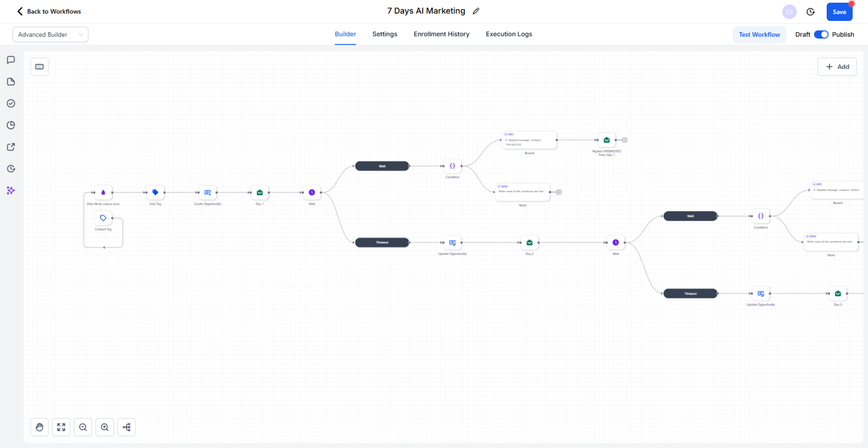Screen dimensions: 868x448
Task: Open the clock history icon in left sidebar
Action: pyautogui.click(x=11, y=169)
